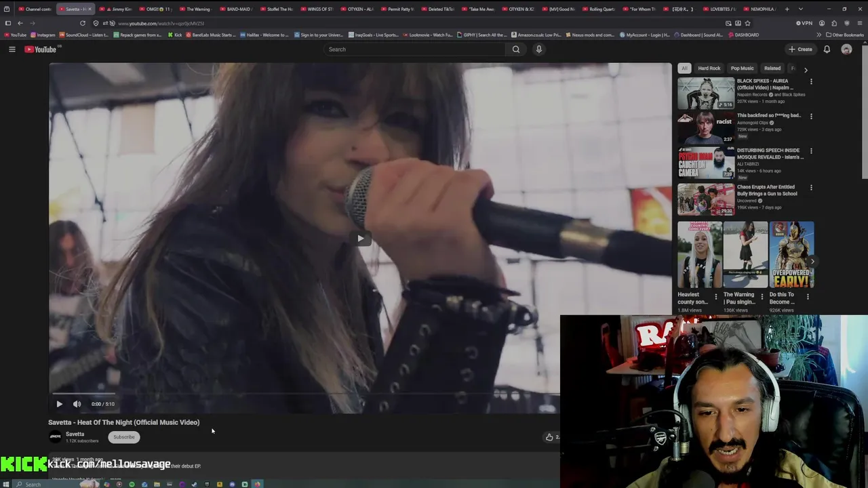Open BLACK SPIKES - AUREA video thumbnail
This screenshot has width=868, height=488.
(x=706, y=94)
